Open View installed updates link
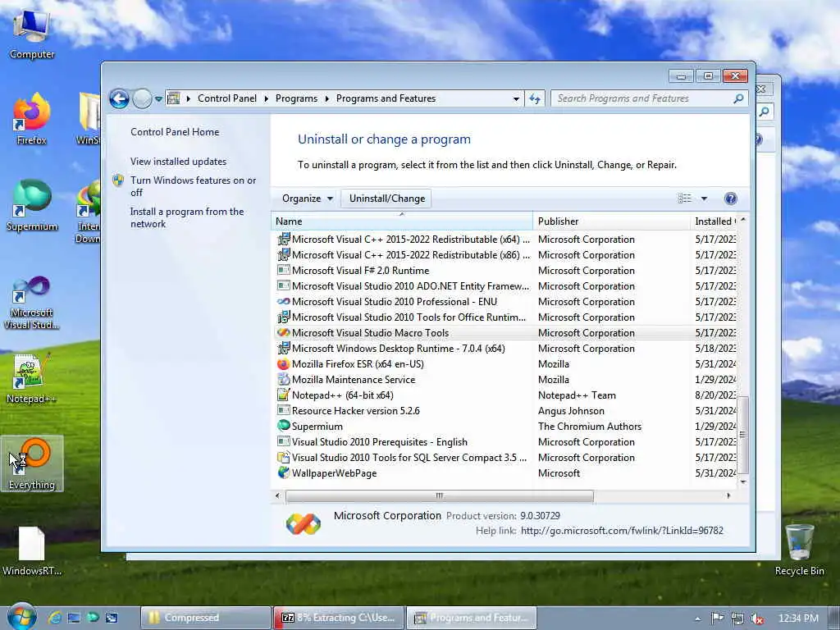The height and width of the screenshot is (630, 840). point(178,162)
